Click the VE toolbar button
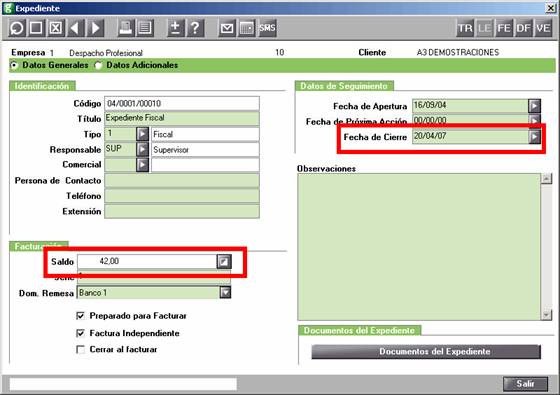This screenshot has height=395, width=560. tap(543, 28)
